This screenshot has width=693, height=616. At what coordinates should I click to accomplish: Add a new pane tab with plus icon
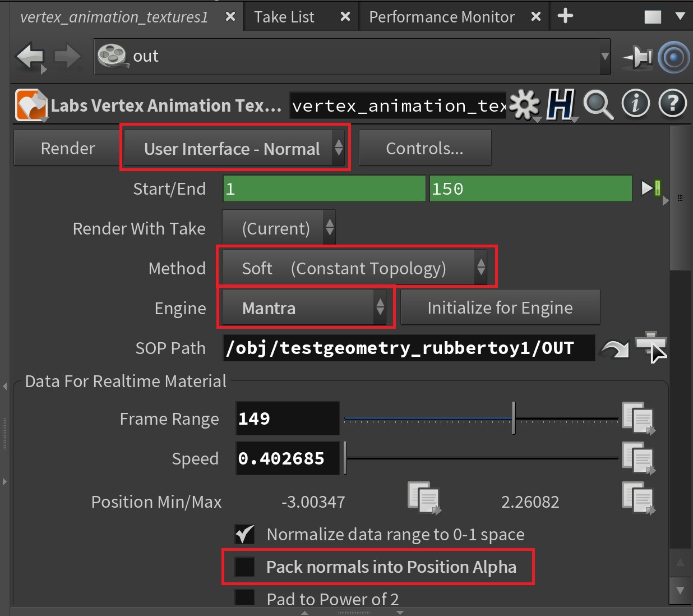pos(565,16)
